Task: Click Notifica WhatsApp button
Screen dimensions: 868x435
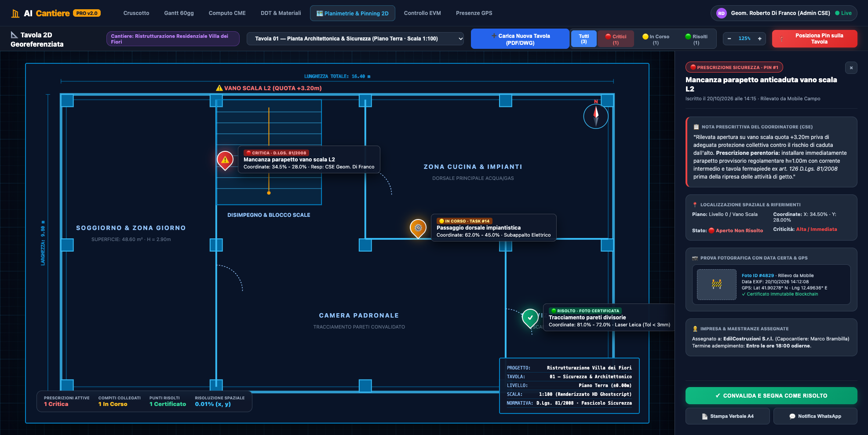Action: coord(815,416)
